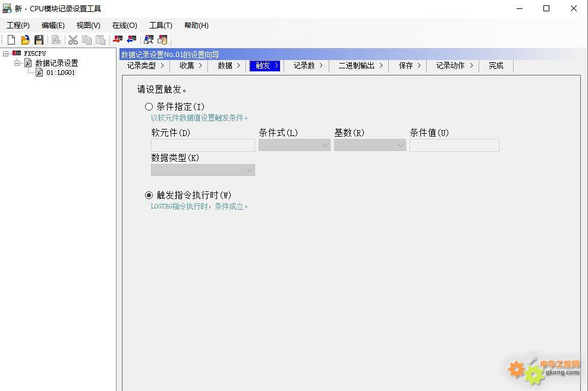This screenshot has height=391, width=588.
Task: Click the New project toolbar icon
Action: pyautogui.click(x=11, y=40)
